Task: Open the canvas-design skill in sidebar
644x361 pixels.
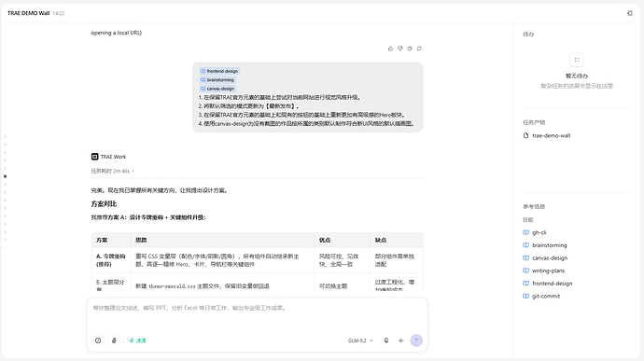Action: click(x=545, y=257)
